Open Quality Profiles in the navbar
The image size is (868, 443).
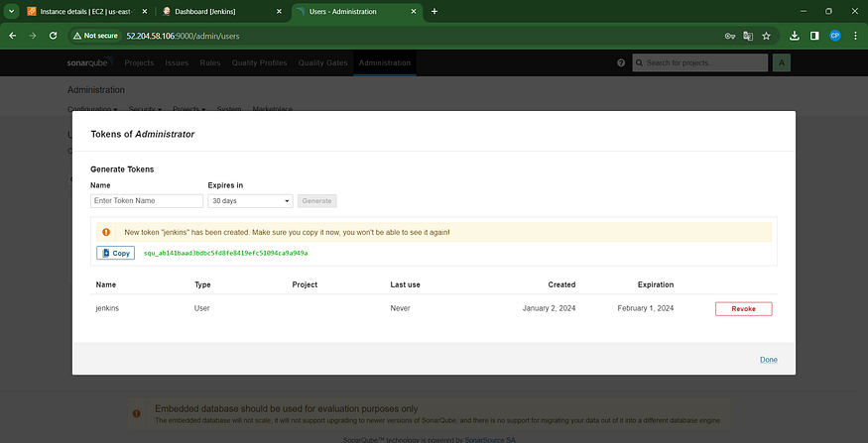(259, 63)
